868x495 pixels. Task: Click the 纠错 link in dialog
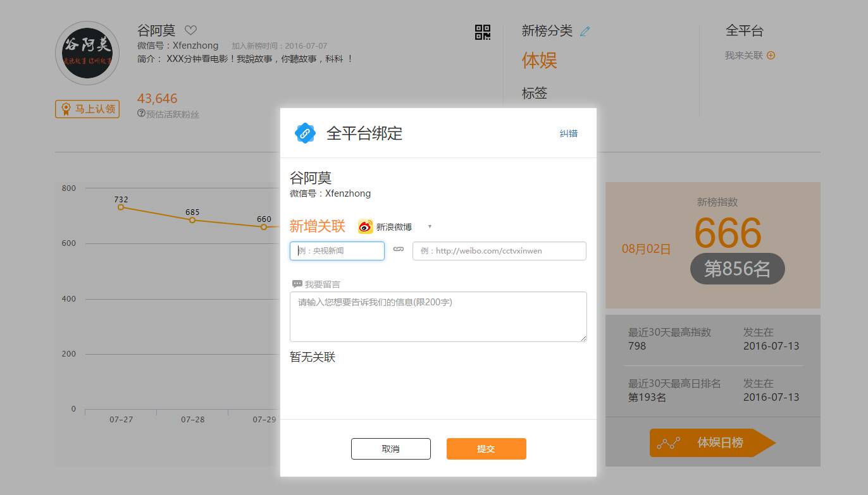(x=568, y=133)
